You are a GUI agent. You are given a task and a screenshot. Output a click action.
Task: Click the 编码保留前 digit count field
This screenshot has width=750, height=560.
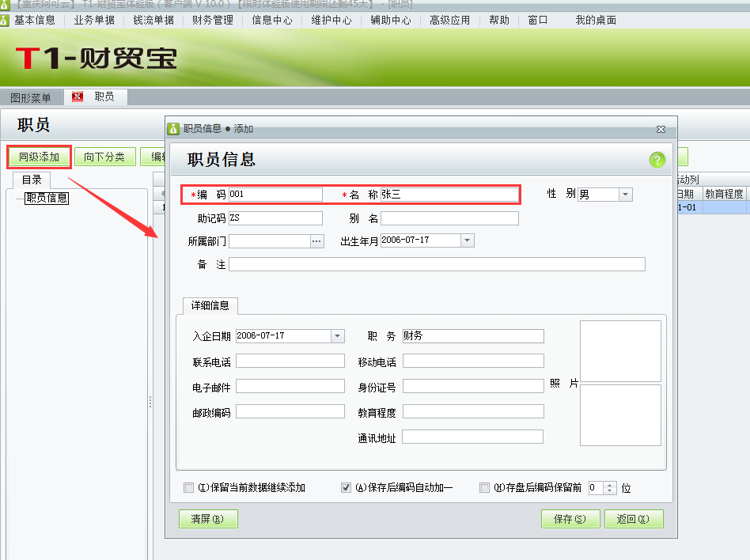[x=596, y=488]
